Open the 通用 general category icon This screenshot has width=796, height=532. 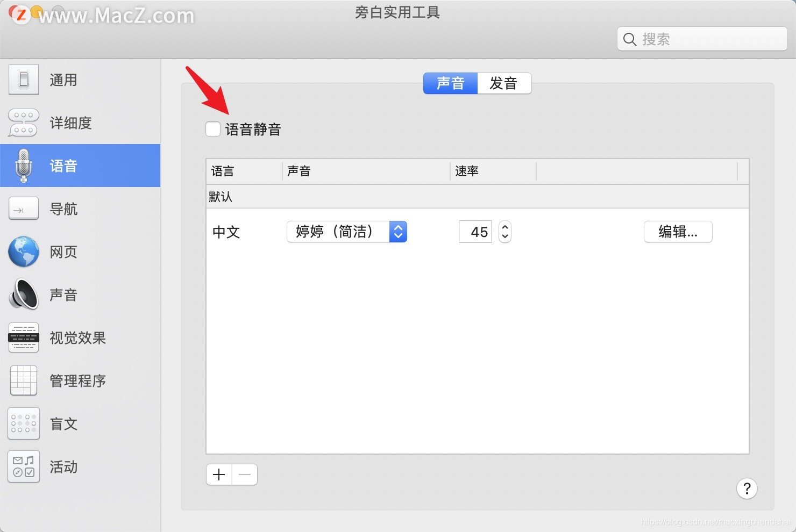pyautogui.click(x=24, y=80)
